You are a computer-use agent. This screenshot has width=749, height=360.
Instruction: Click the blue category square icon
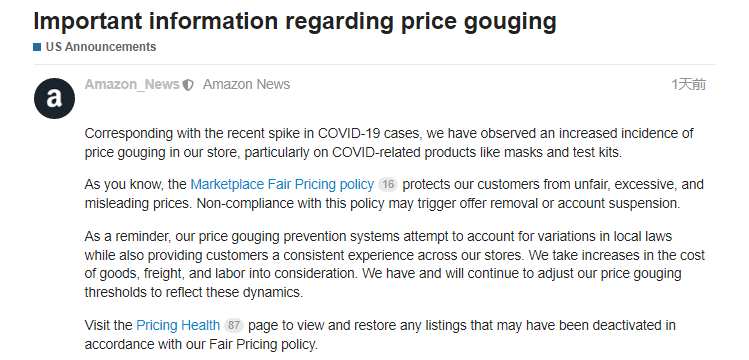37,47
